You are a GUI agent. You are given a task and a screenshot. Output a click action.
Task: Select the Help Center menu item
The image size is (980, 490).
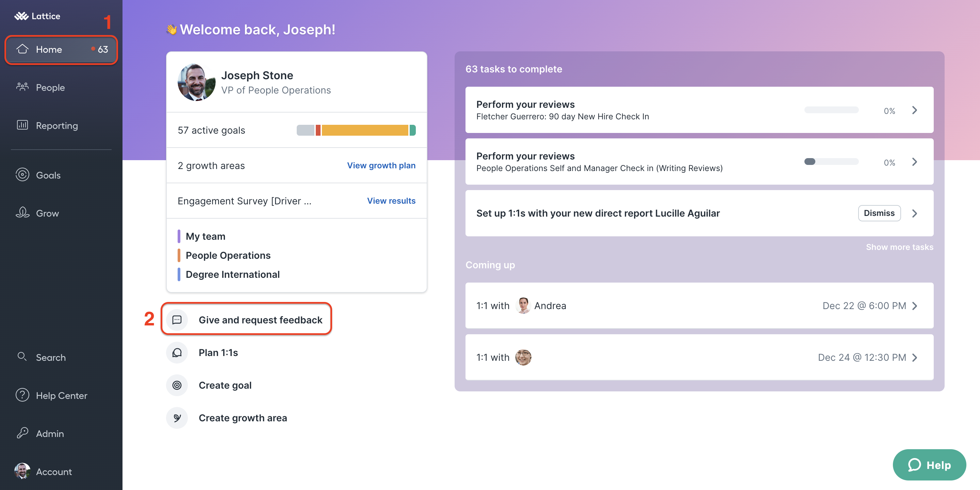click(x=61, y=395)
